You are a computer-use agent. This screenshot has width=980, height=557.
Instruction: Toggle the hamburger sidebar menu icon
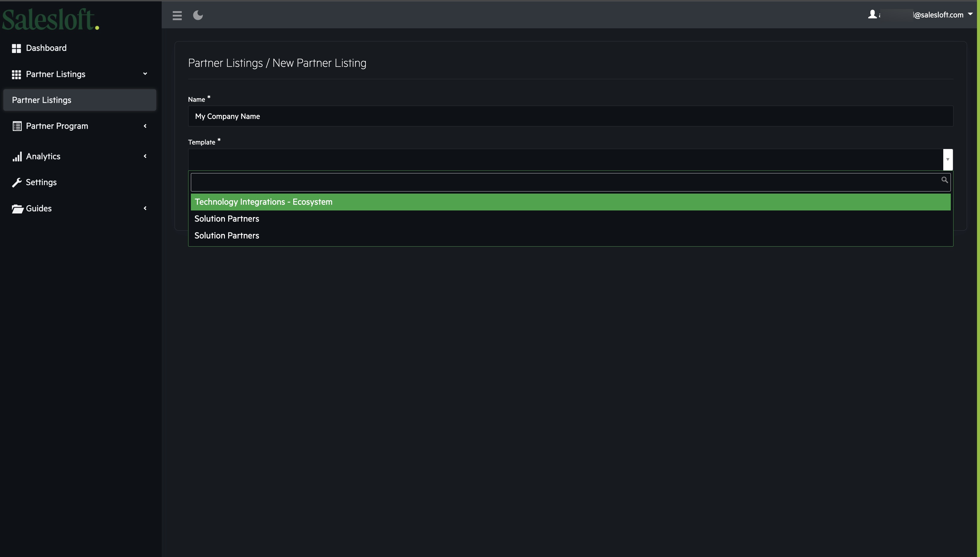pos(177,16)
